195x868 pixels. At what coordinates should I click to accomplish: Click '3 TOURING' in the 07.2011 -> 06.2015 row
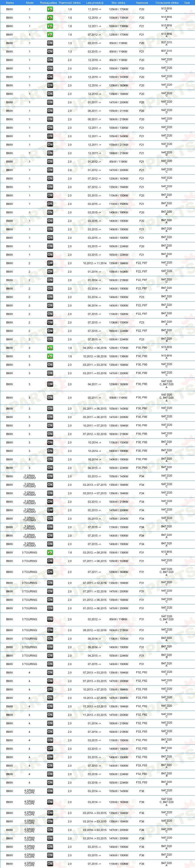30,561
